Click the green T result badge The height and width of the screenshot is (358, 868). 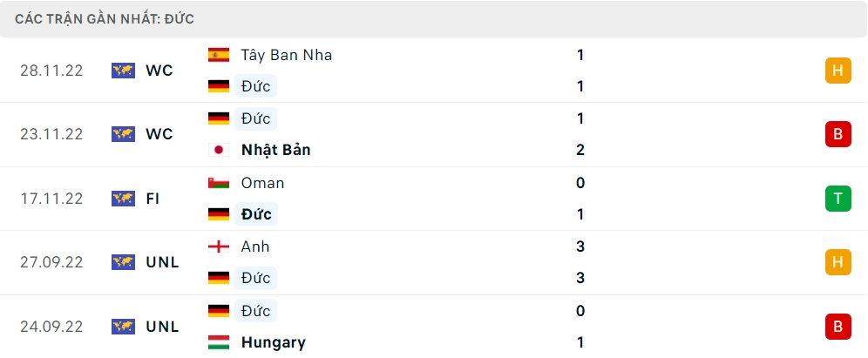pyautogui.click(x=837, y=199)
